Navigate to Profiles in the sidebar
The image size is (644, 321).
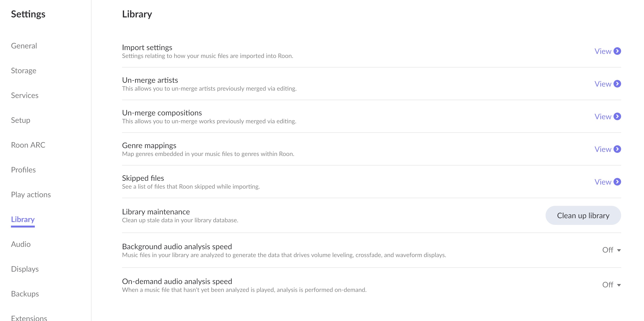tap(23, 170)
